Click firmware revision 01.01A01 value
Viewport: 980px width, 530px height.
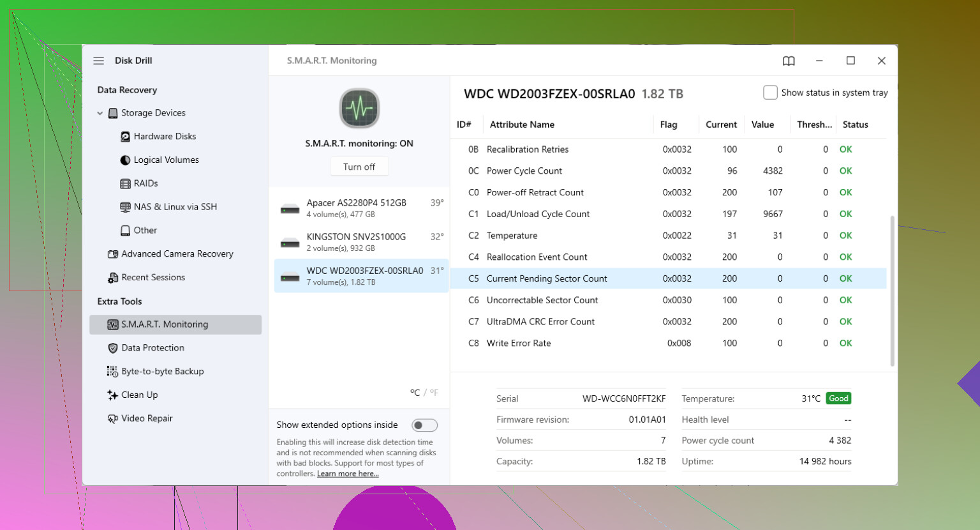(647, 420)
